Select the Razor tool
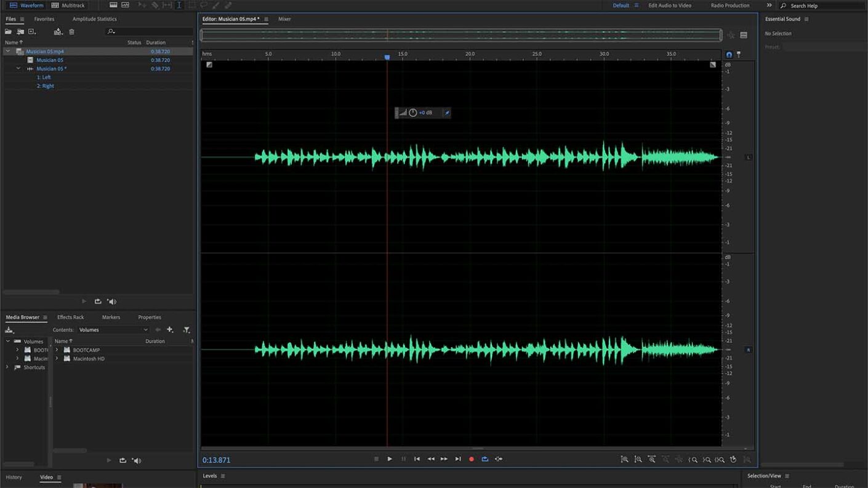Image resolution: width=868 pixels, height=488 pixels. pos(155,5)
